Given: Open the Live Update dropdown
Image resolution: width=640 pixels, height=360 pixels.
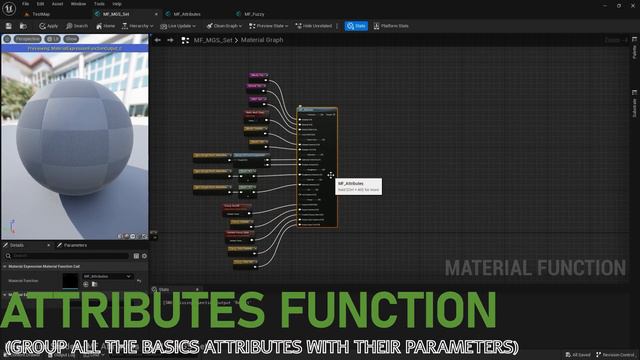Looking at the screenshot, I should coord(178,26).
